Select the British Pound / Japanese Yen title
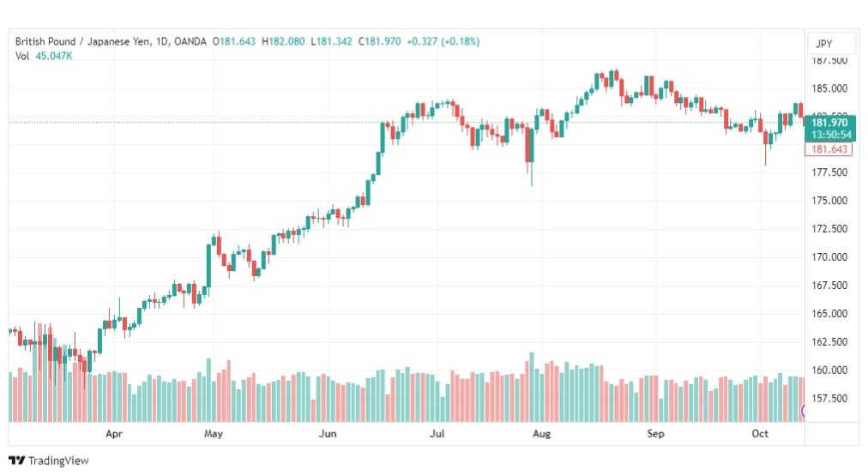The height and width of the screenshot is (476, 868). (x=82, y=41)
